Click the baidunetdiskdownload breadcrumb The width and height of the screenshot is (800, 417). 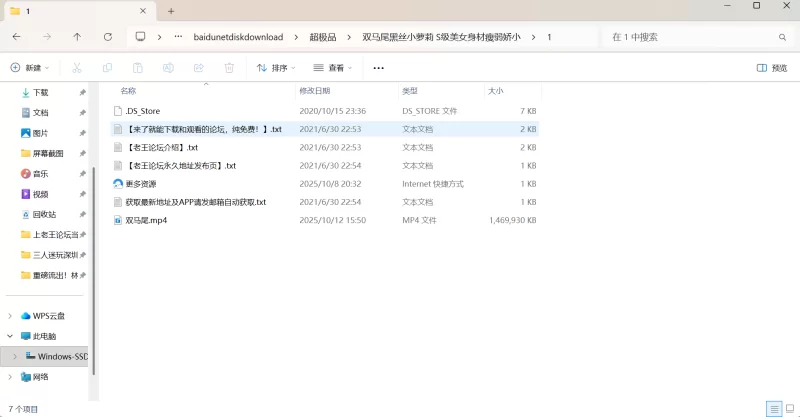click(x=238, y=37)
